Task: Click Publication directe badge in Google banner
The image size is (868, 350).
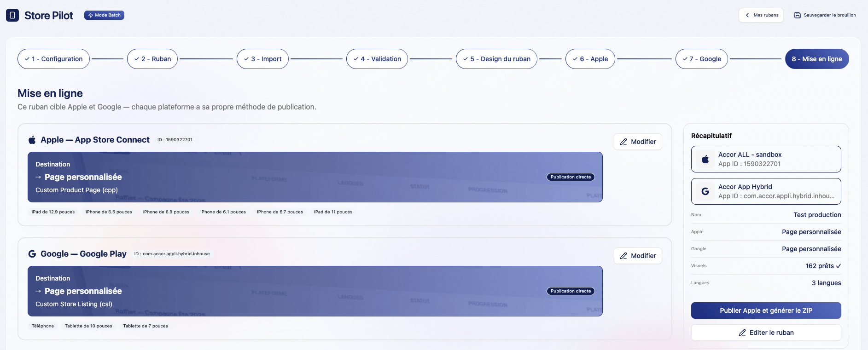Action: coord(571,291)
